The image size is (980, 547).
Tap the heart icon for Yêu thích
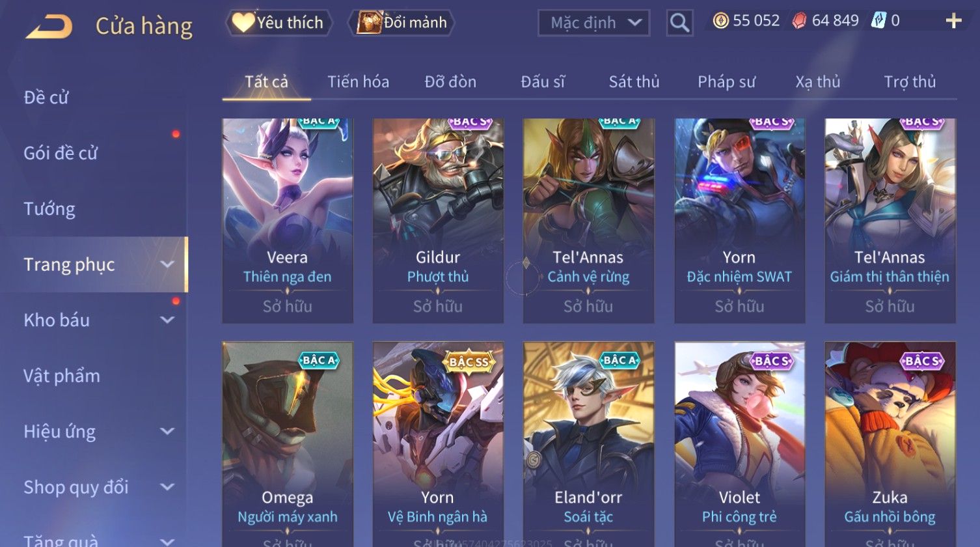[243, 23]
